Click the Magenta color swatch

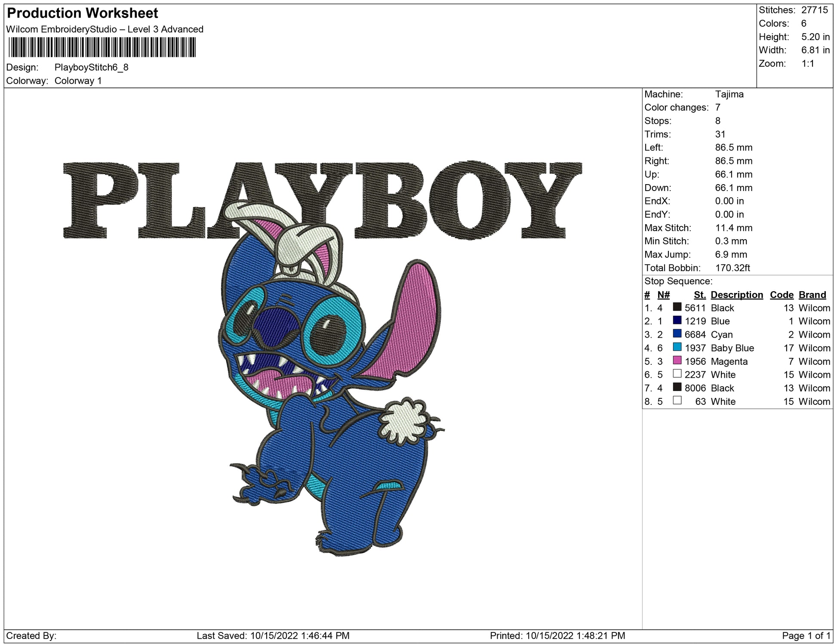point(677,360)
